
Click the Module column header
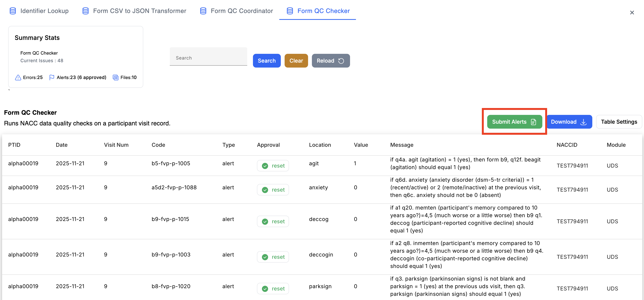tap(616, 145)
